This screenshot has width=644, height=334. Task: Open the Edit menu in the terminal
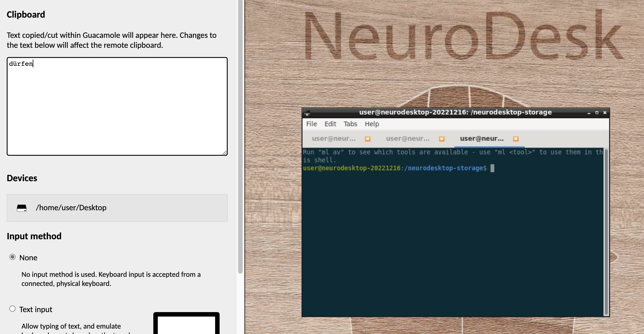pyautogui.click(x=330, y=124)
